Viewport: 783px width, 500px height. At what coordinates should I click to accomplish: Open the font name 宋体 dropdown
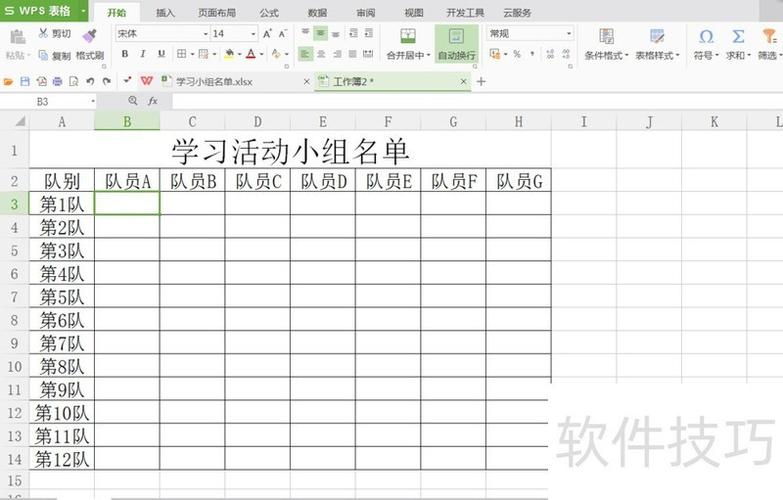coord(206,34)
